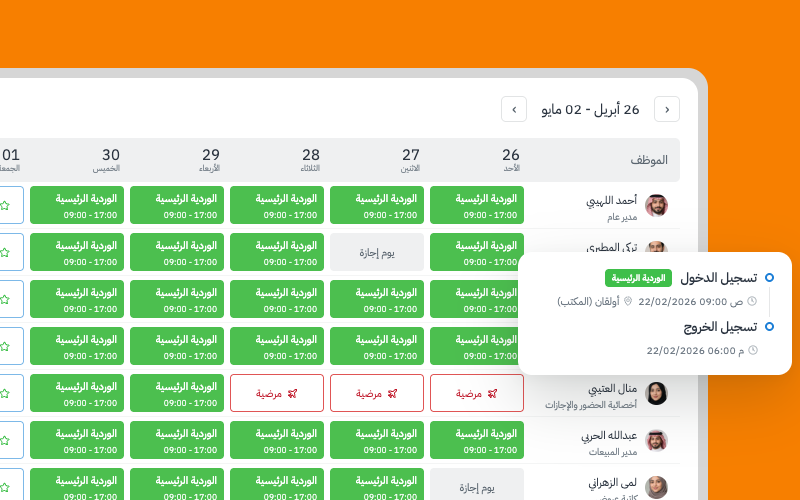Click the star icon in عبدالله الحربي row
The height and width of the screenshot is (500, 800).
pyautogui.click(x=5, y=440)
